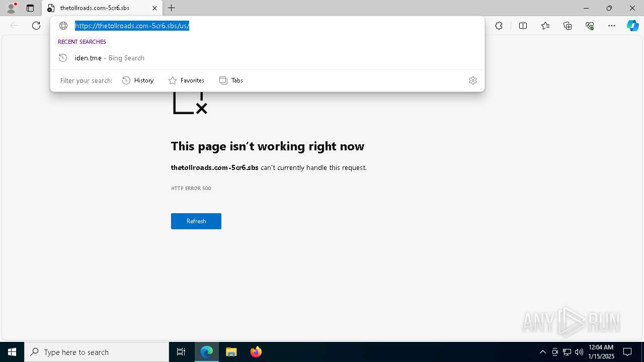This screenshot has width=644, height=362.
Task: Toggle split screen view
Action: pos(523,26)
